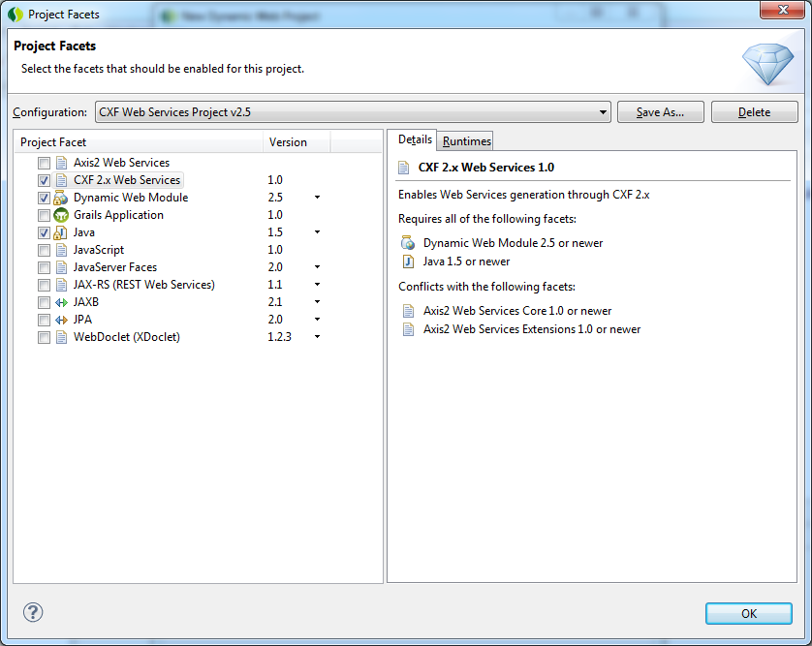Image resolution: width=812 pixels, height=646 pixels.
Task: Click the WebDoclet version value 1.2.3
Action: point(279,337)
